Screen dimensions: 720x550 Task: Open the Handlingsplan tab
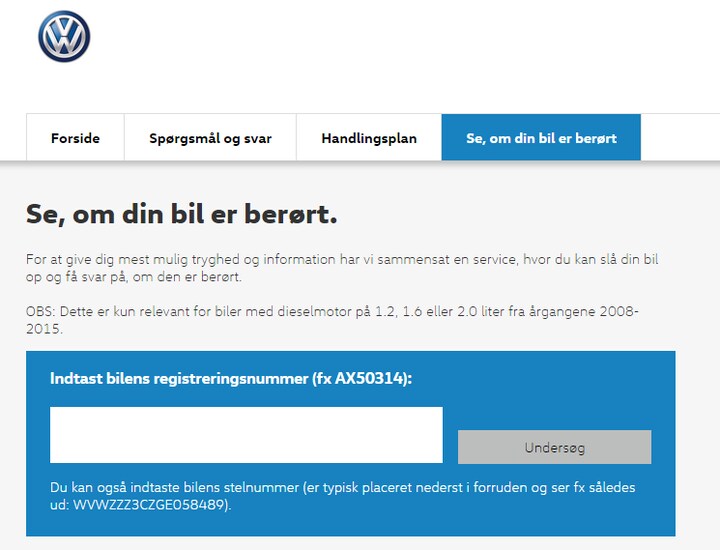click(369, 138)
